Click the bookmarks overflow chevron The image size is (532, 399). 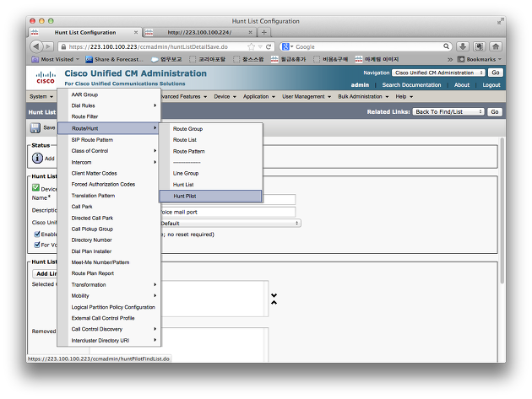click(450, 59)
